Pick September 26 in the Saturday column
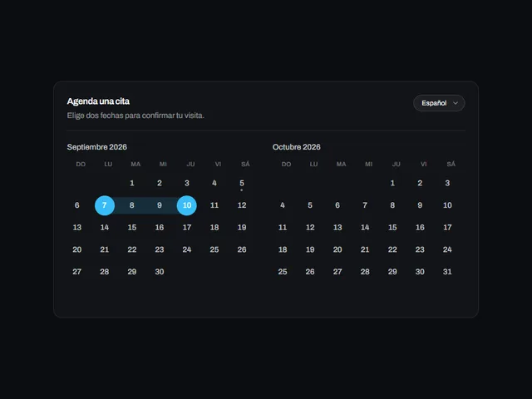 [242, 249]
